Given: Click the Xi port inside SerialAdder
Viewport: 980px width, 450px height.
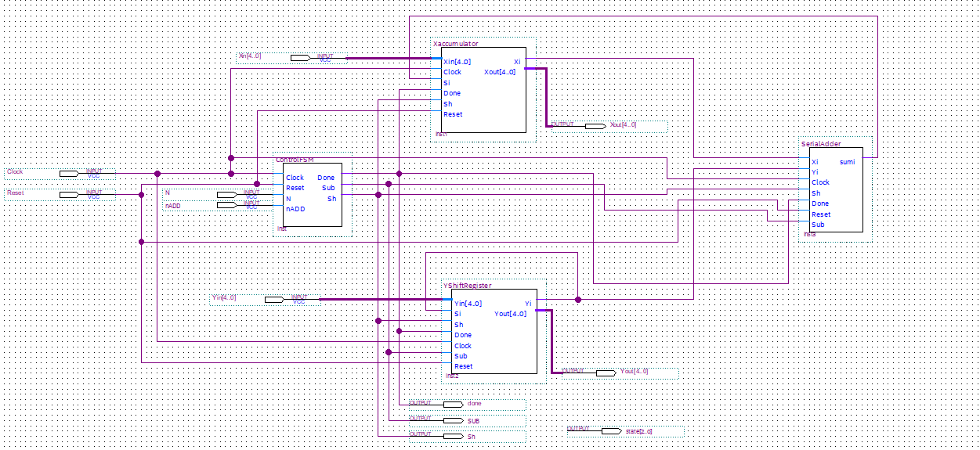Looking at the screenshot, I should (x=815, y=162).
